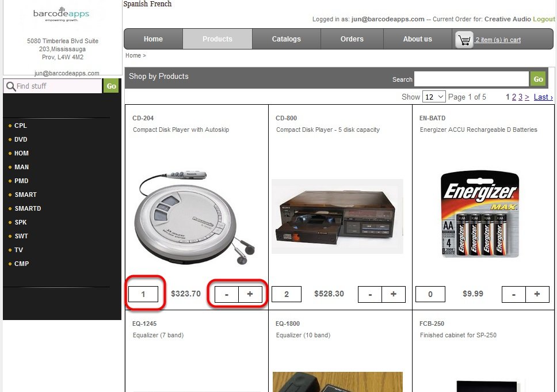Click the jun@barcodeapps.com sidebar email
Viewport: 557px width, 392px height.
point(67,73)
